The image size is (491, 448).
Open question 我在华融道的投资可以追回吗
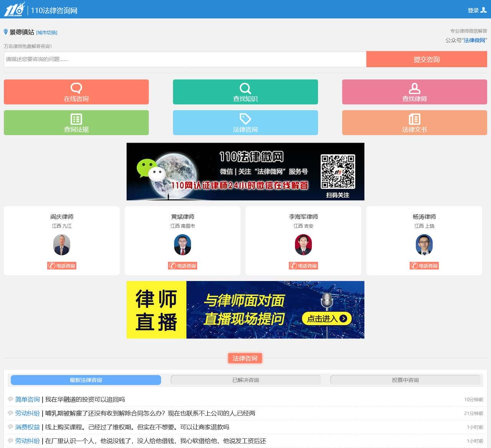click(x=85, y=399)
